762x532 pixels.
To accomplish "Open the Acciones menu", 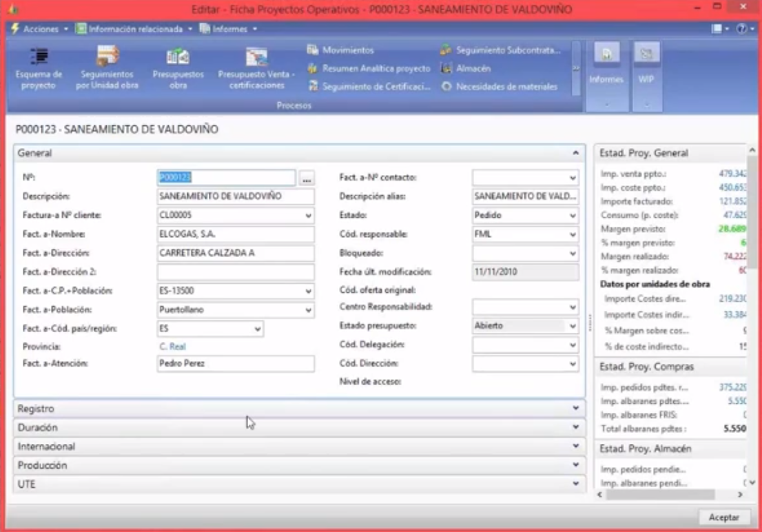I will point(40,29).
